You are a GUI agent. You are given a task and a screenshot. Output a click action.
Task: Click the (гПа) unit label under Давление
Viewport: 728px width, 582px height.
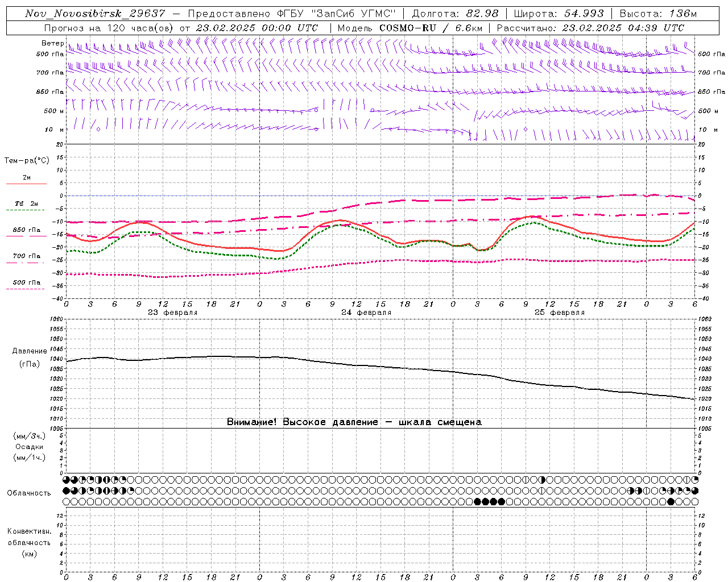[30, 364]
